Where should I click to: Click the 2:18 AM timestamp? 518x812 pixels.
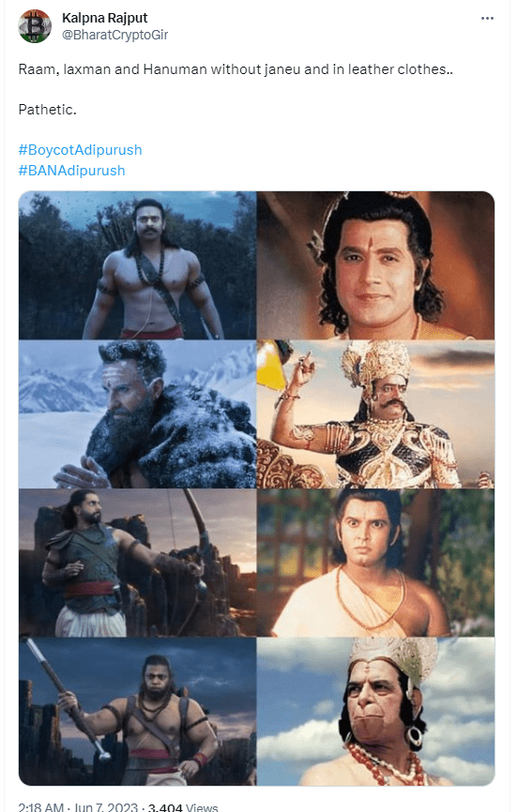pyautogui.click(x=41, y=806)
